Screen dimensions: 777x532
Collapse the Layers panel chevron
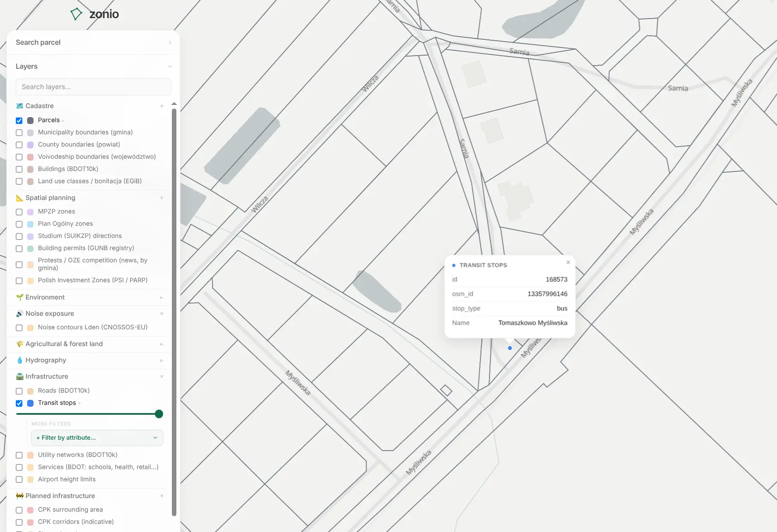[x=170, y=66]
